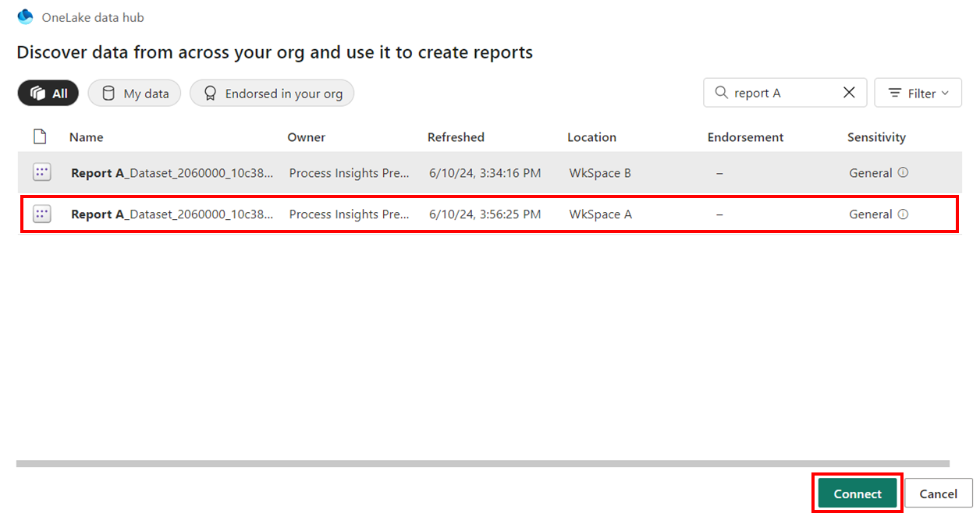This screenshot has width=980, height=513.
Task: Click the 3:56:25 PM refreshed timestamp
Action: (x=485, y=214)
